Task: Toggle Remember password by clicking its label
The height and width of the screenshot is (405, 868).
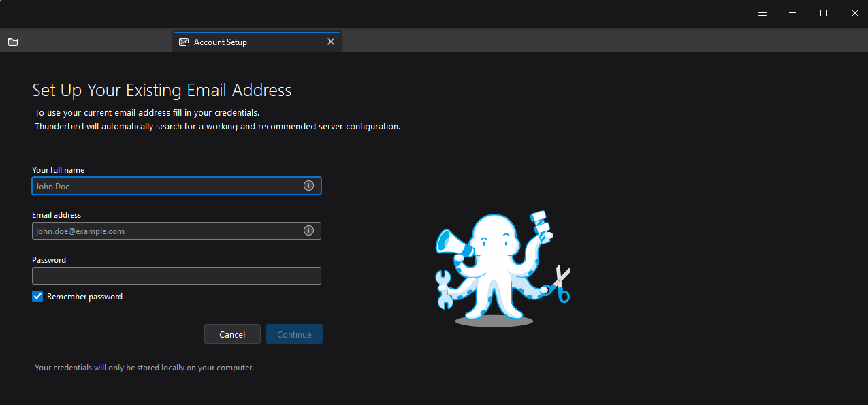Action: click(84, 296)
